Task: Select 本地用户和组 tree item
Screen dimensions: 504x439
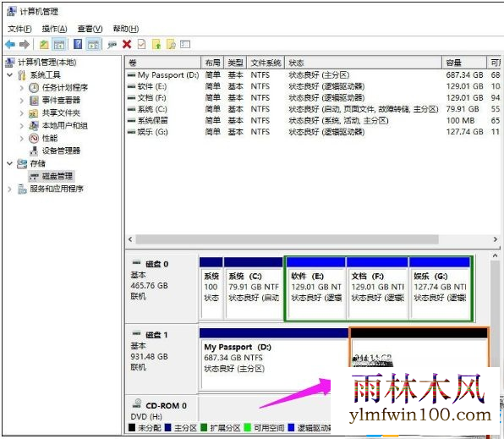Action: click(65, 125)
